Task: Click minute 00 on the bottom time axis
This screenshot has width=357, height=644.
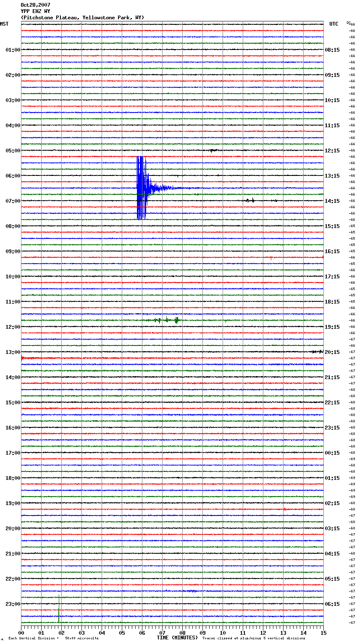Action: [x=21, y=632]
